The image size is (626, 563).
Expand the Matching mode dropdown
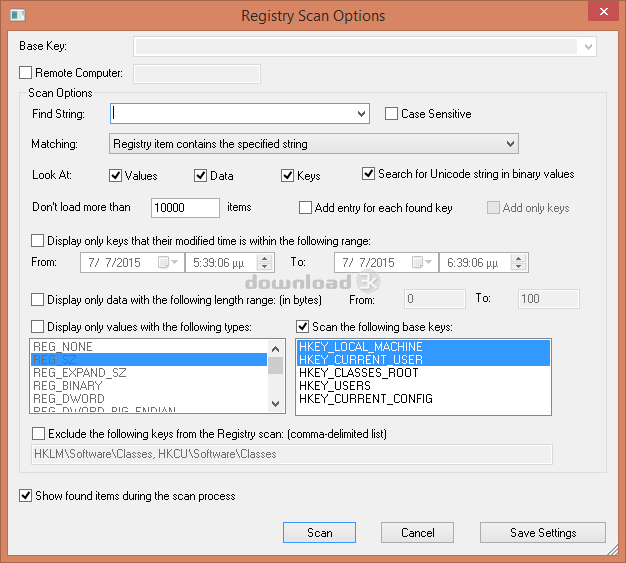click(509, 144)
